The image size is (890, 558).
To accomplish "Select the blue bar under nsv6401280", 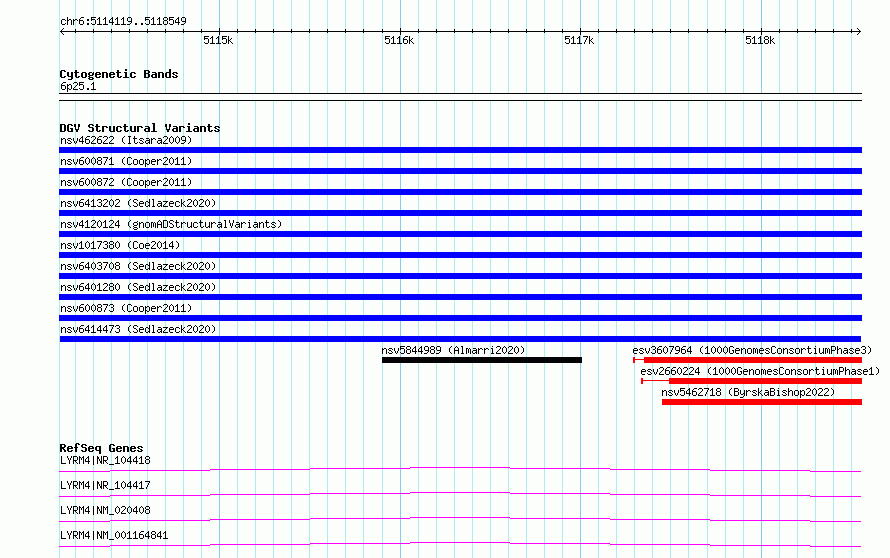I will 460,297.
